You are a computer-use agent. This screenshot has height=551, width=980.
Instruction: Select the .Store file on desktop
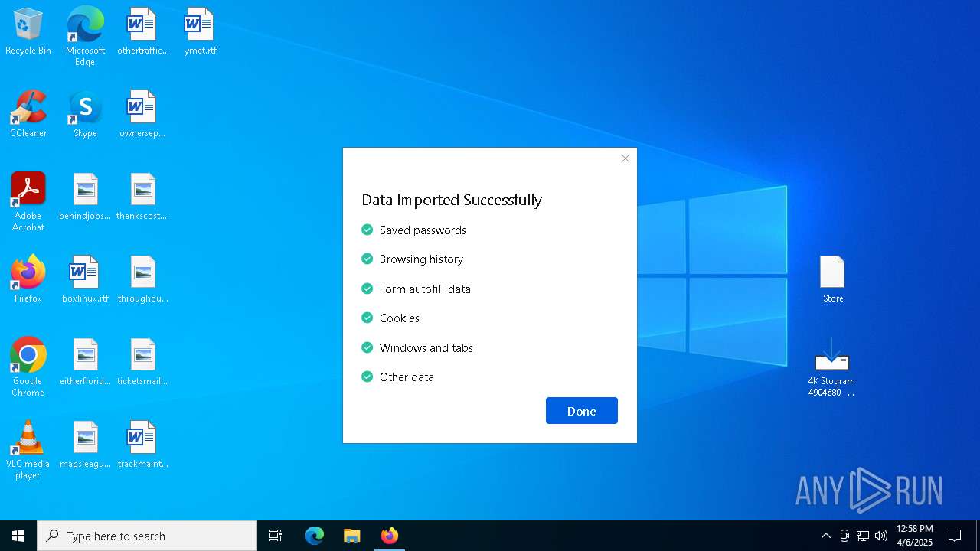[x=831, y=280]
